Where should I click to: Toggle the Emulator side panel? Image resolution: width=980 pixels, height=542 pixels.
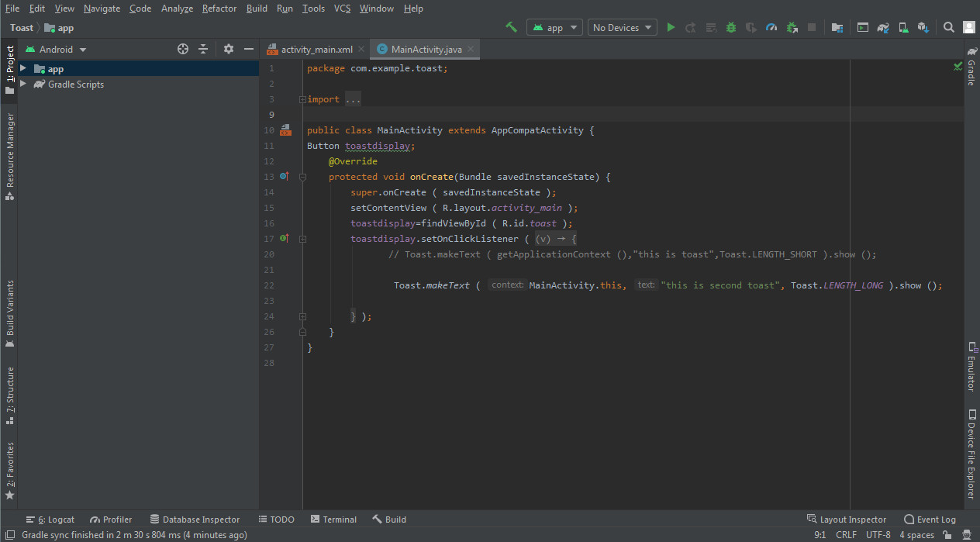pos(971,366)
